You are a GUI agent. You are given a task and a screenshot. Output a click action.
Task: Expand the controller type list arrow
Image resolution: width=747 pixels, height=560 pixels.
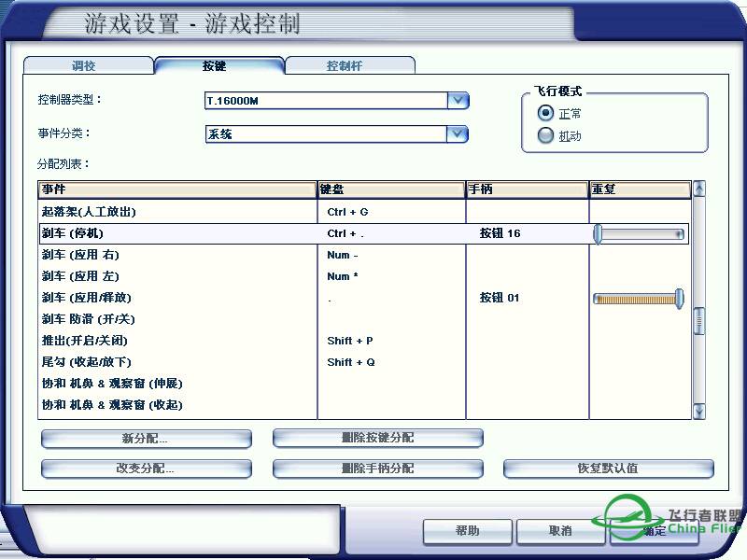coord(457,101)
